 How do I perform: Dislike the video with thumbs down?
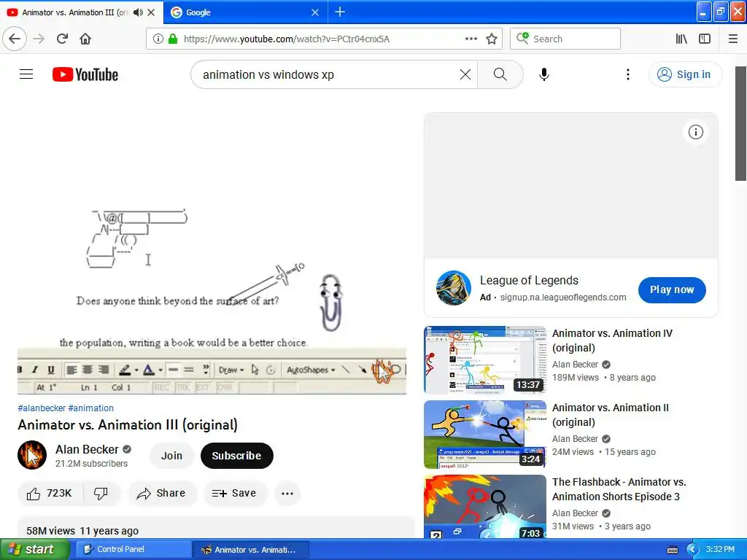tap(101, 494)
